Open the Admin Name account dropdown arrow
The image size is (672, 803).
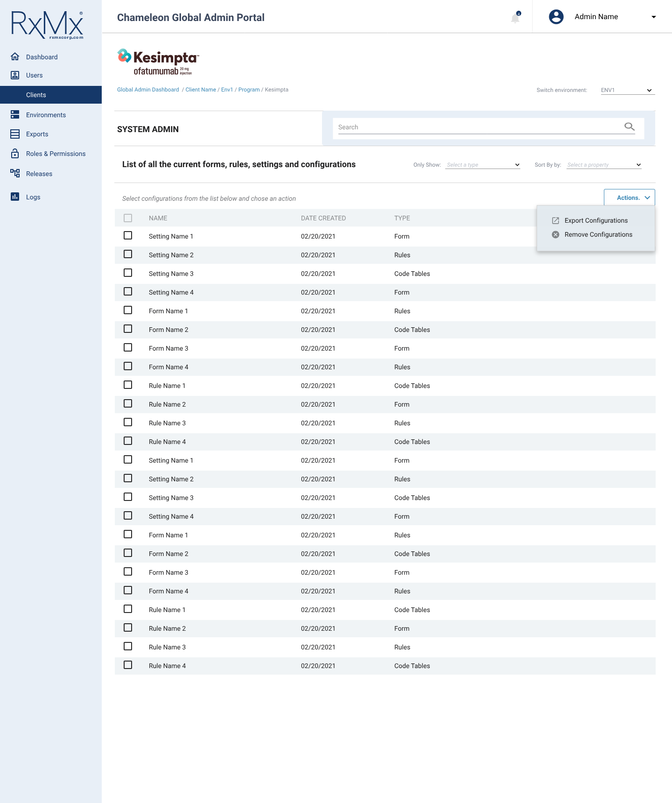pos(654,17)
